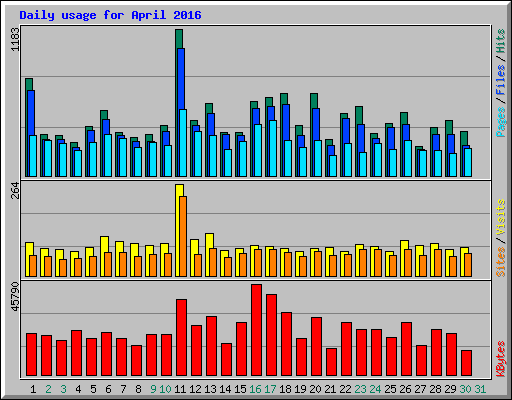
Task: Click the 1183 axis label
Action: (15, 39)
